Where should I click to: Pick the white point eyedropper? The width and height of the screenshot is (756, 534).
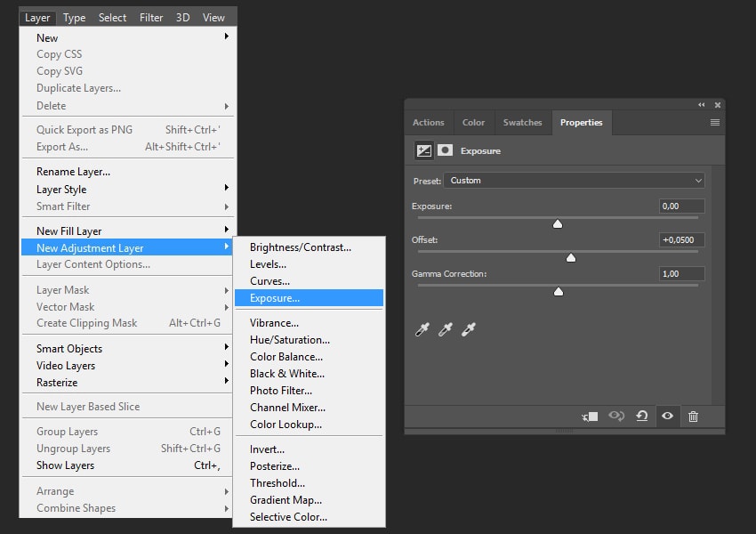(x=469, y=330)
